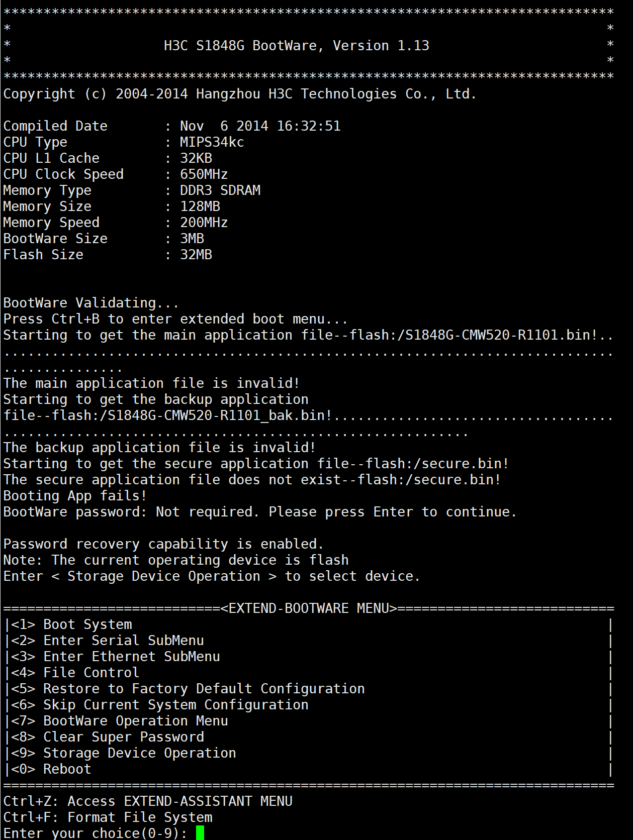Click "Skip Current System Configuration" entry
633x840 pixels.
pos(175,705)
